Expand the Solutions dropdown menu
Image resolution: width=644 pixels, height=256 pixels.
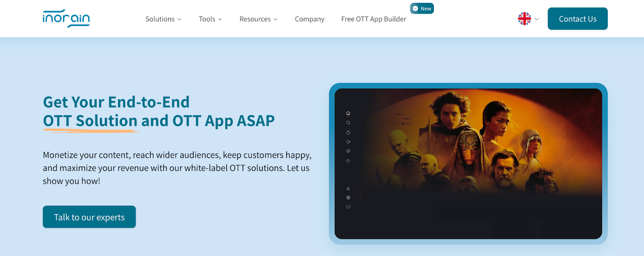pos(163,19)
